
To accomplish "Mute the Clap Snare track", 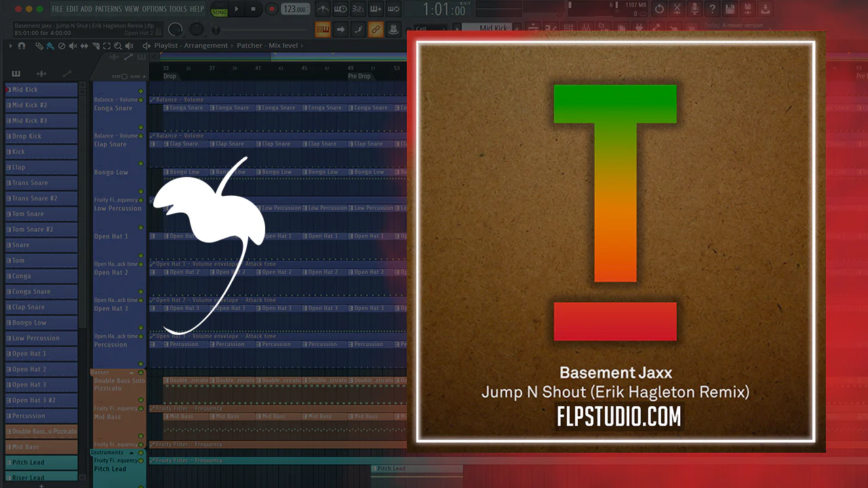I will tap(141, 163).
